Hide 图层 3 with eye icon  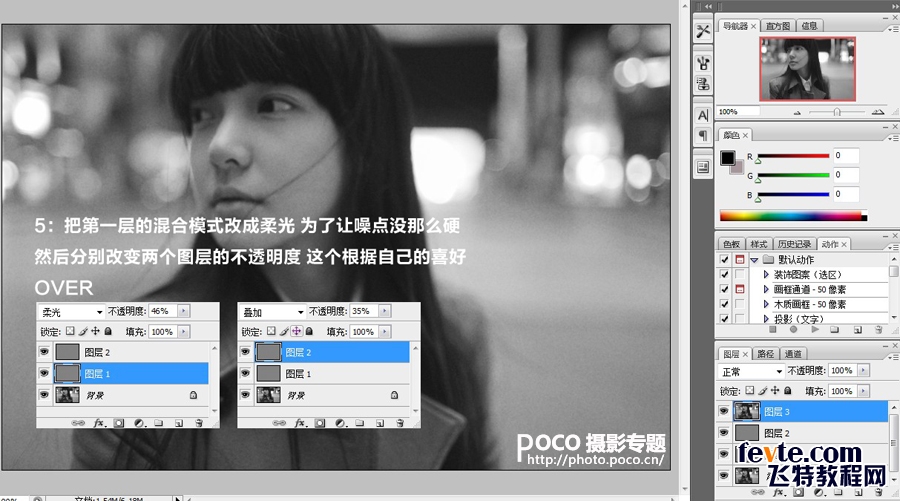pos(723,411)
